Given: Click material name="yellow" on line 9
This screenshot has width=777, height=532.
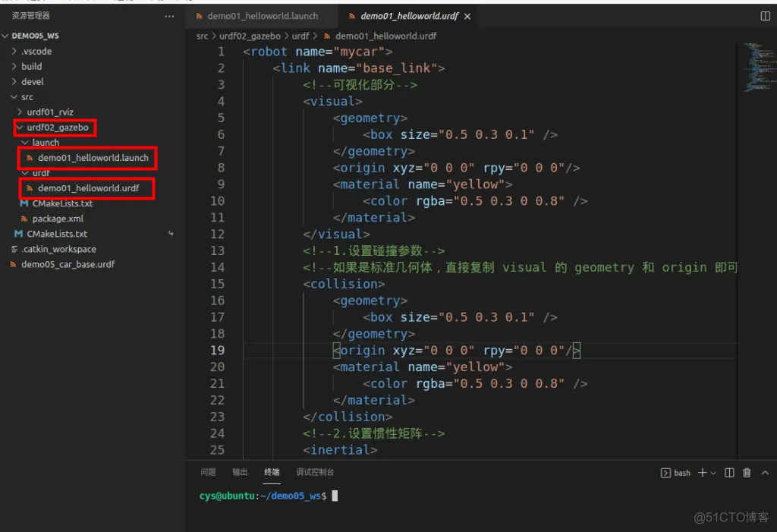Looking at the screenshot, I should (x=423, y=184).
